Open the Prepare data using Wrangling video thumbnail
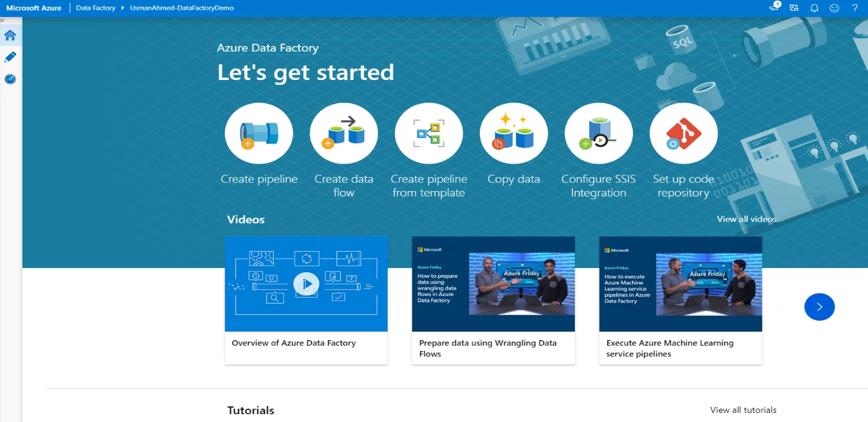 [x=493, y=284]
